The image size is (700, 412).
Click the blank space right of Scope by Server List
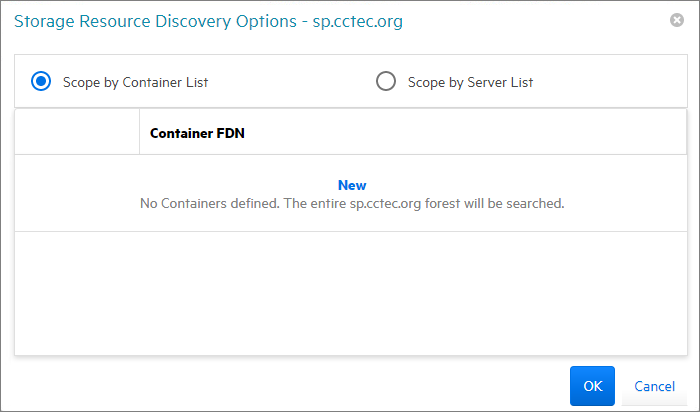tap(610, 82)
